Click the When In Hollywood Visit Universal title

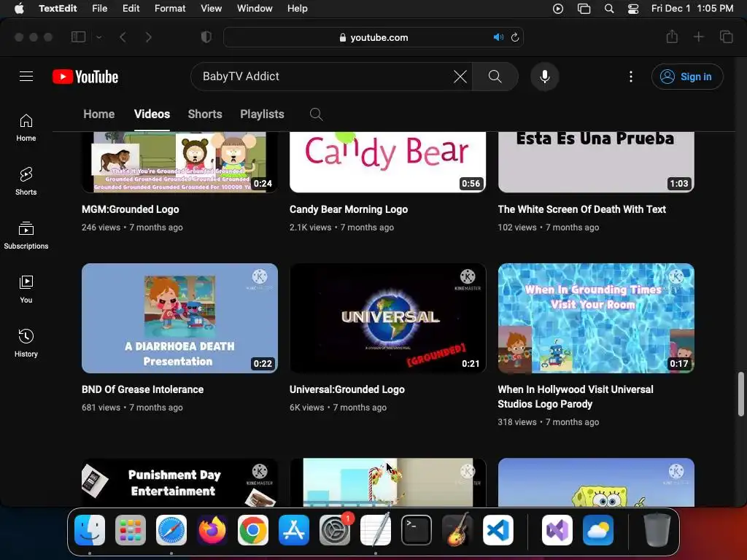pos(576,397)
